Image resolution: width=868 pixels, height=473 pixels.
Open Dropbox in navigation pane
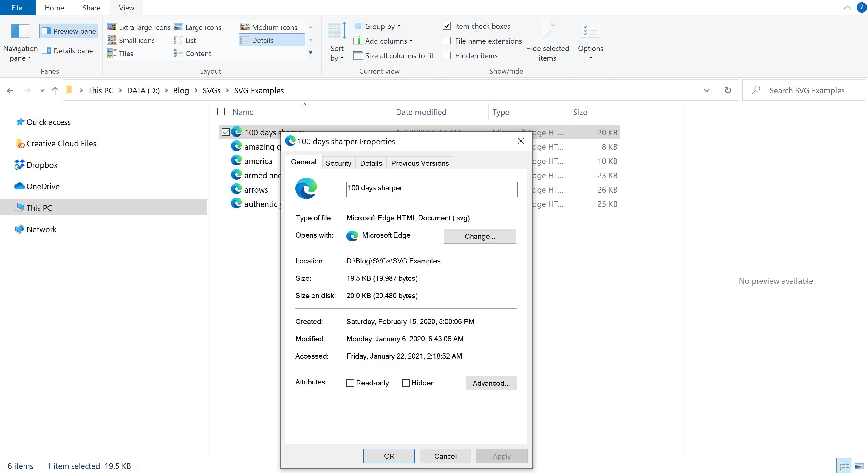[42, 165]
